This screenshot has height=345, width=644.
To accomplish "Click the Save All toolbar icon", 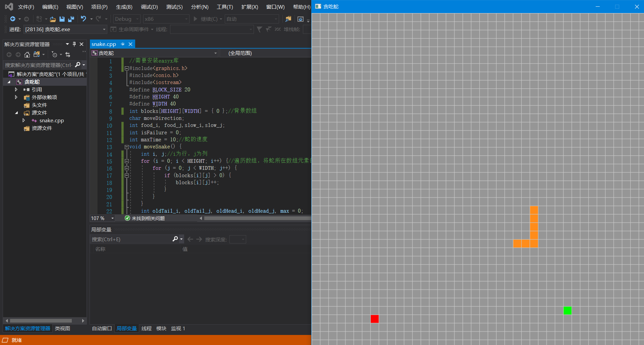I will tap(71, 19).
